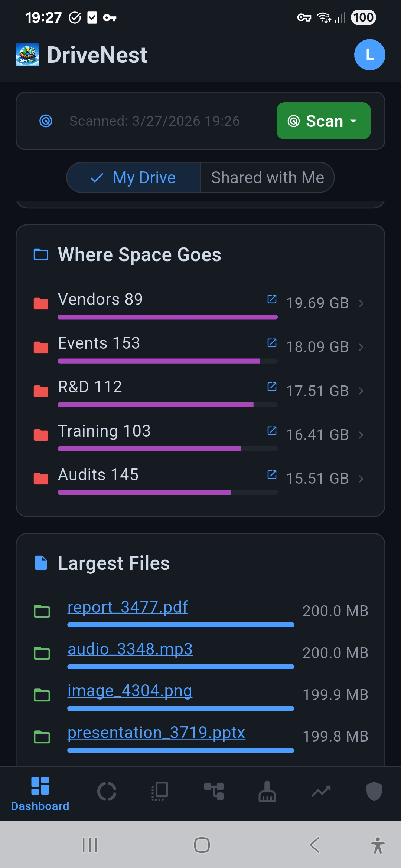The width and height of the screenshot is (401, 868).
Task: Open the Scan dropdown button
Action: pos(323,121)
